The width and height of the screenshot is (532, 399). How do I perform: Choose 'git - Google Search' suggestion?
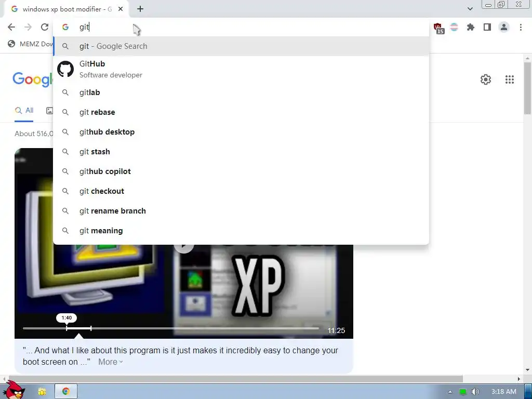pyautogui.click(x=241, y=46)
